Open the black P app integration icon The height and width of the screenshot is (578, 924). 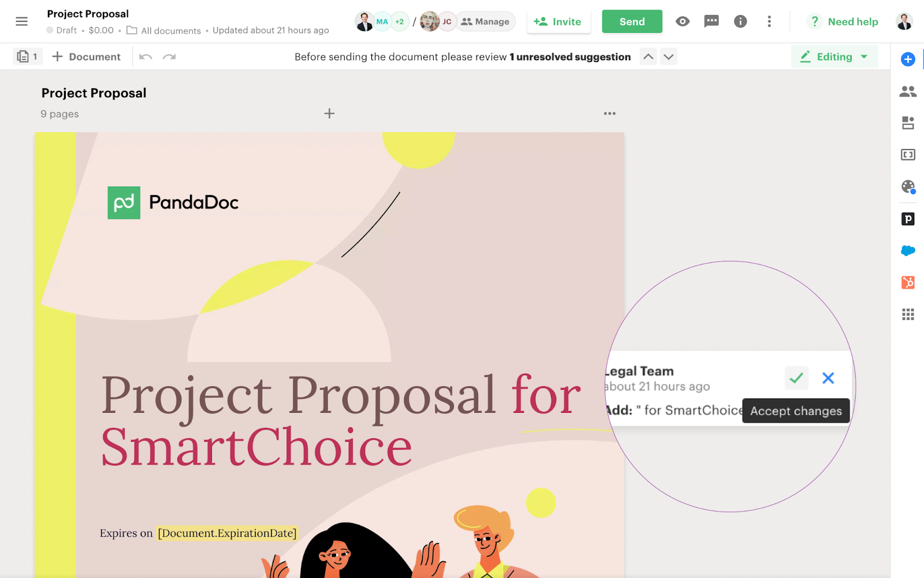[x=908, y=219]
